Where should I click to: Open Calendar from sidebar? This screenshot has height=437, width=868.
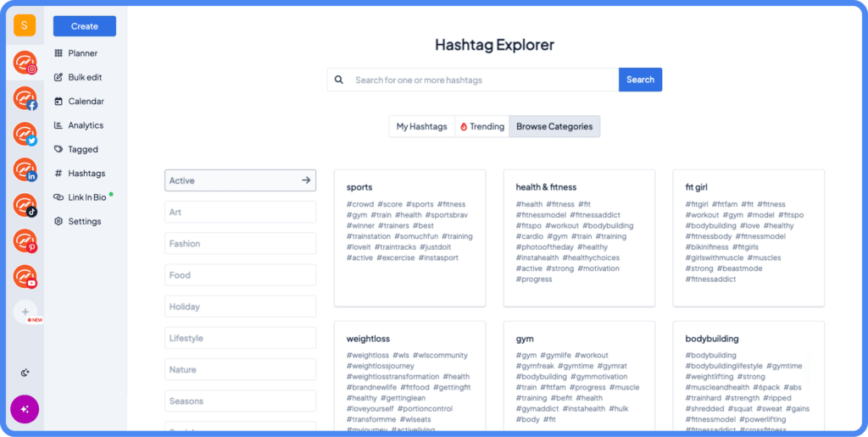[x=79, y=102]
